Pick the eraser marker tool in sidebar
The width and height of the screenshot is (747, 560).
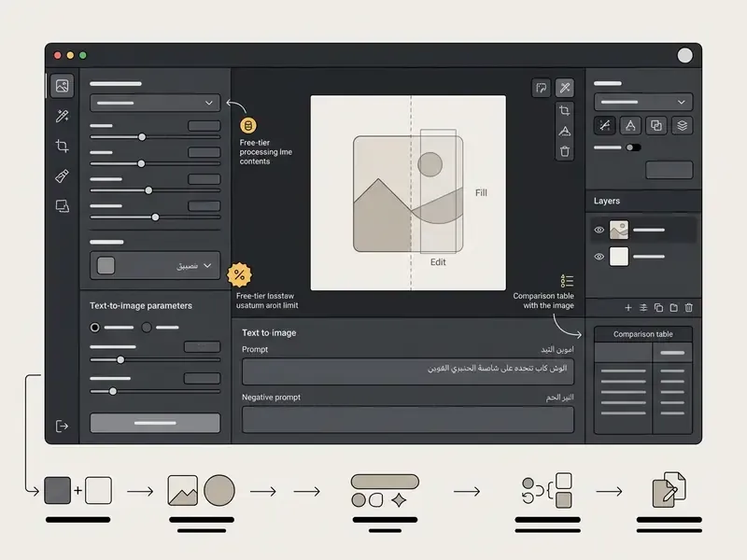(62, 176)
